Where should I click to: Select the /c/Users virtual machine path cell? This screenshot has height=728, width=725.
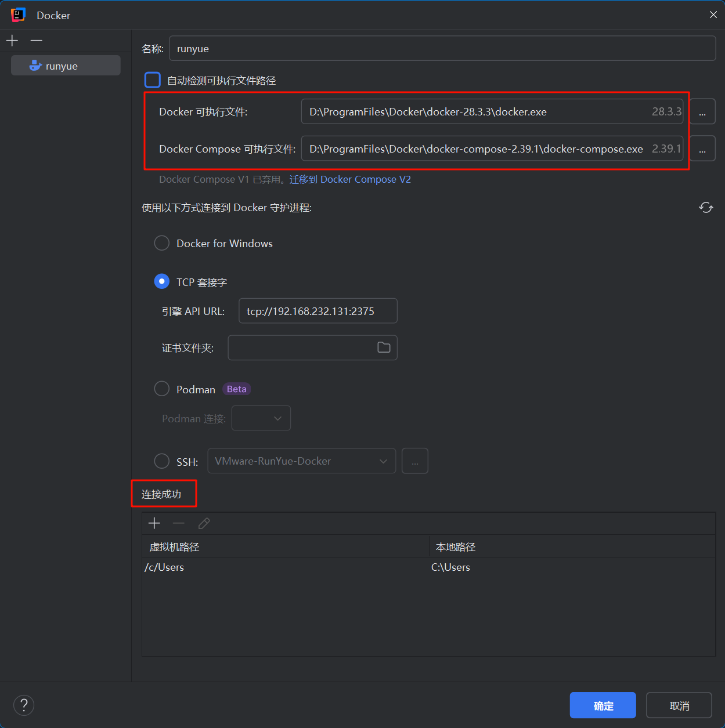tap(285, 567)
